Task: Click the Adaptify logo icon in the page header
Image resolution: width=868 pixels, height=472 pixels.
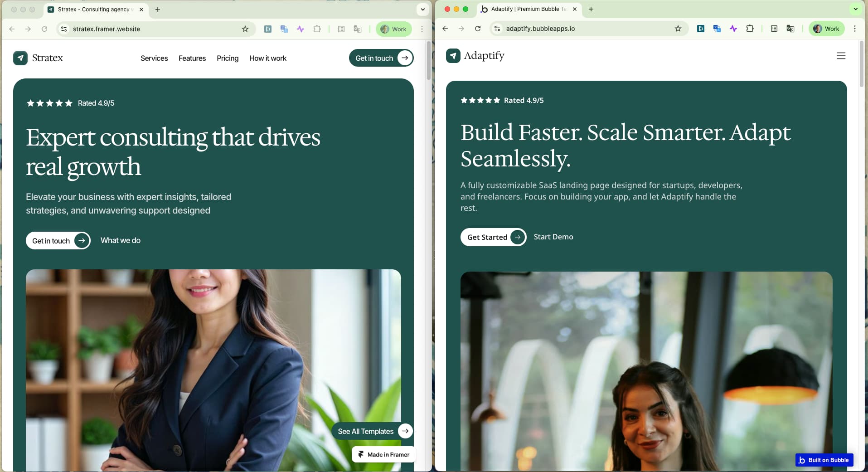Action: (x=453, y=56)
